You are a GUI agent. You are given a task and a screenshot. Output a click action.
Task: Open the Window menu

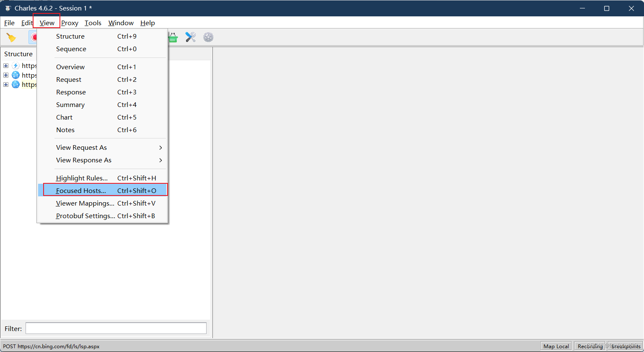(121, 23)
